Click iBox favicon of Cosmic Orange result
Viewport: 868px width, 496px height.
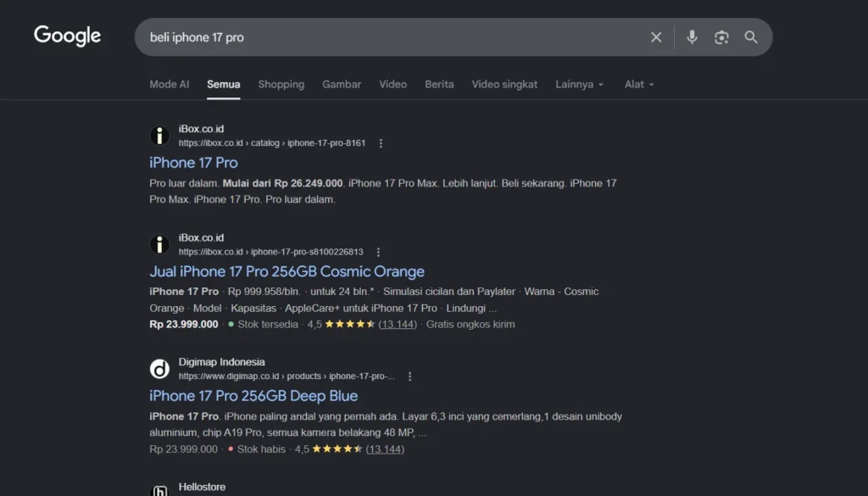coord(159,244)
